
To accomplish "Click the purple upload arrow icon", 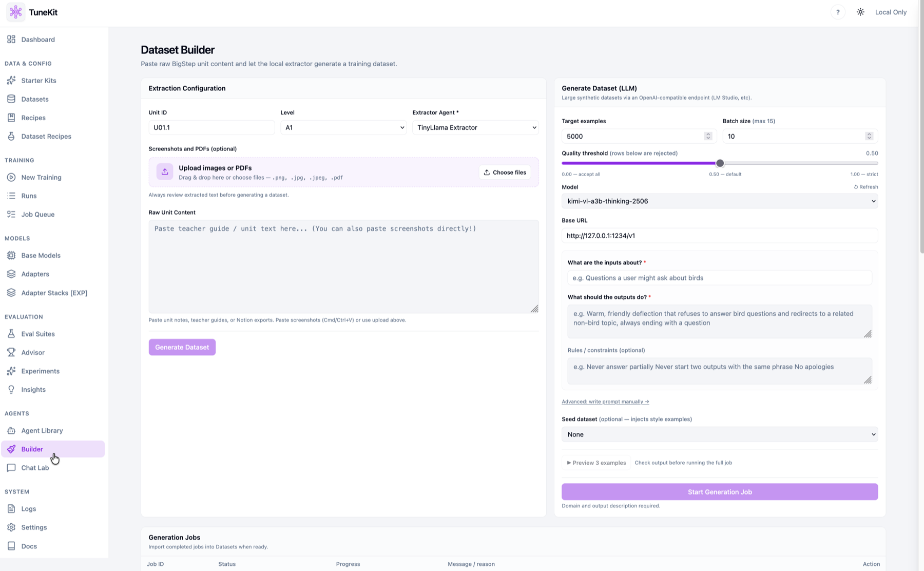I will [165, 172].
